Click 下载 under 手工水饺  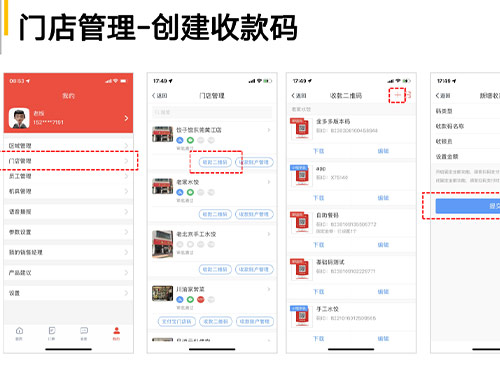tap(319, 339)
